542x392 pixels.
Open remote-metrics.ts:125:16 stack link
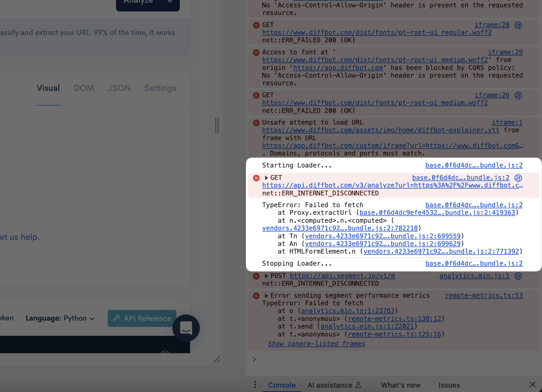click(x=395, y=334)
